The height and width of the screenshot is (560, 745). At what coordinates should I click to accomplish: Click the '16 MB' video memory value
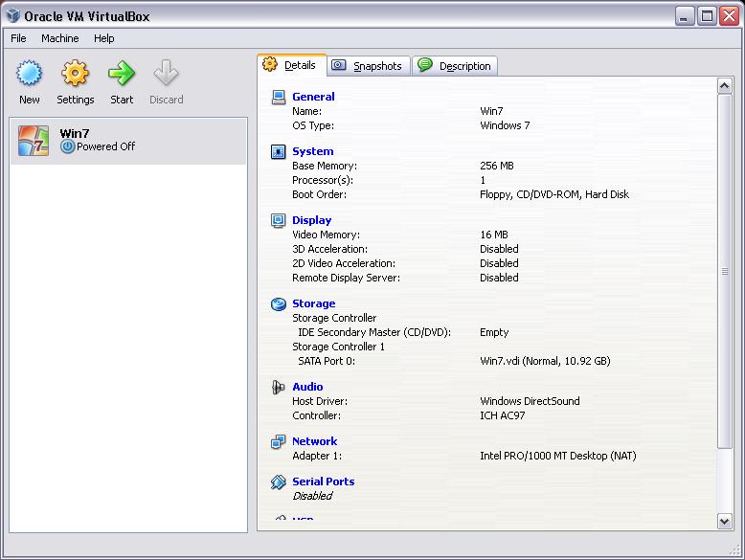tap(494, 235)
